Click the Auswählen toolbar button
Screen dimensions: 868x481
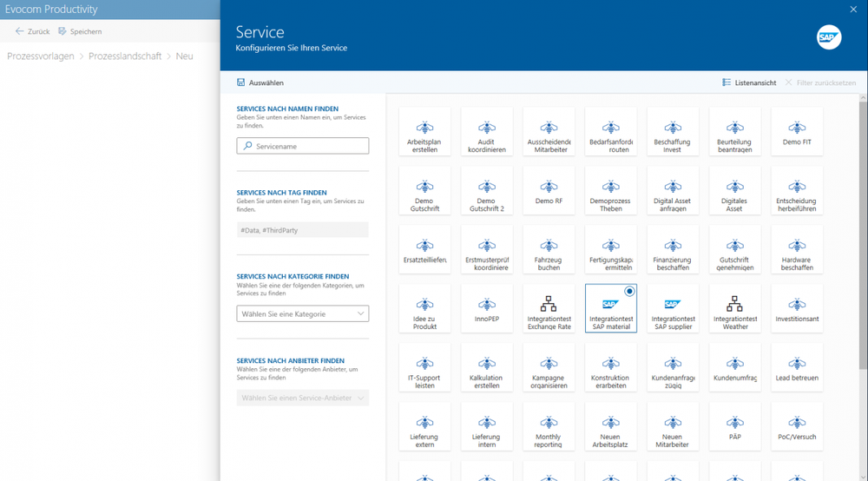260,82
